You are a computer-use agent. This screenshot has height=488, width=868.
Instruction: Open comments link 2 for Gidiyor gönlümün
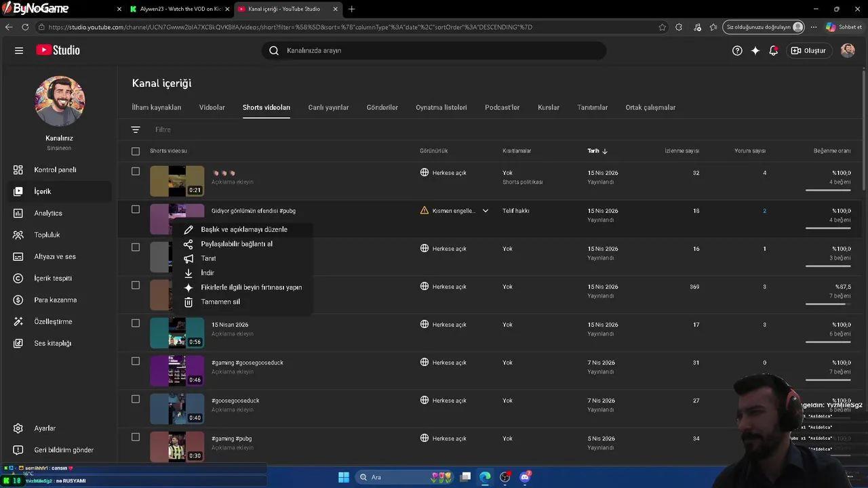coord(764,211)
